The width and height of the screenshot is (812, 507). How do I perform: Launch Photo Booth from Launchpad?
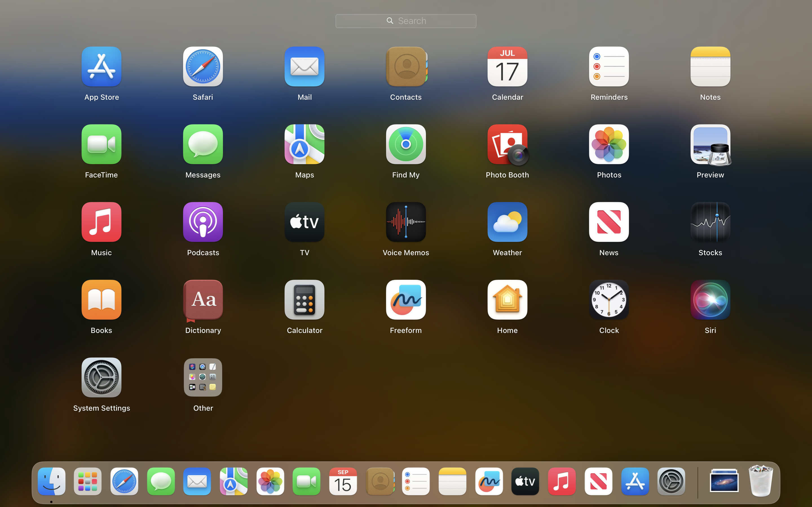(507, 144)
